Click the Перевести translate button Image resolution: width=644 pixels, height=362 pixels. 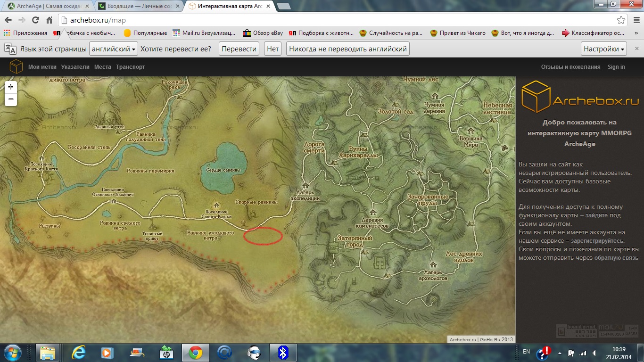[239, 49]
